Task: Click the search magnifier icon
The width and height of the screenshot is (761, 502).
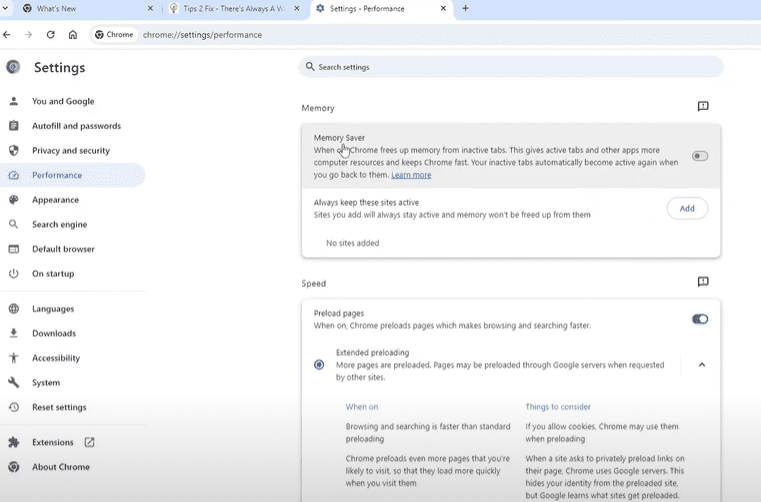Action: 310,67
